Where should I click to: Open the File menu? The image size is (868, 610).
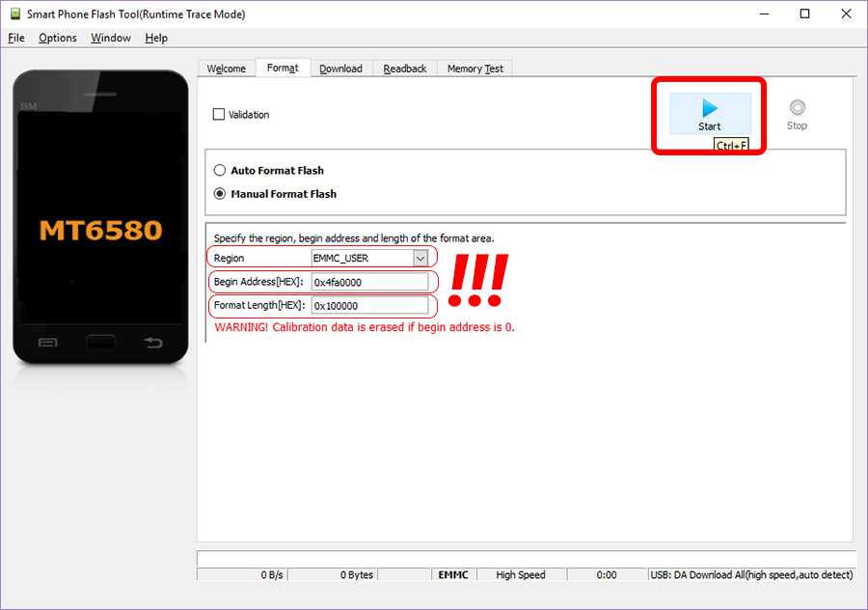(x=15, y=38)
